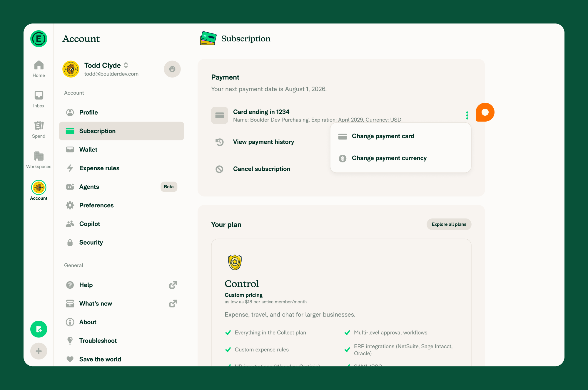Open the Wallet menu item
The image size is (588, 390).
pos(121,149)
